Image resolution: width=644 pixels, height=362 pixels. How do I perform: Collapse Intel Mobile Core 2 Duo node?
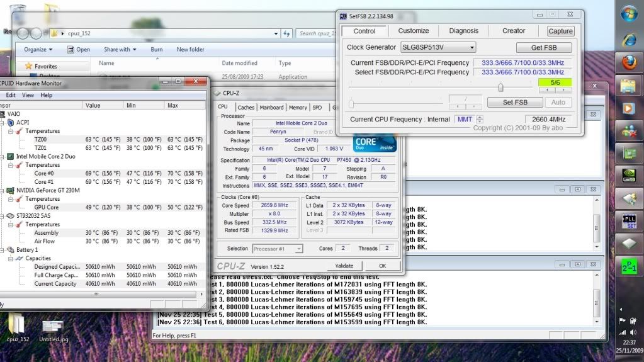click(2, 157)
